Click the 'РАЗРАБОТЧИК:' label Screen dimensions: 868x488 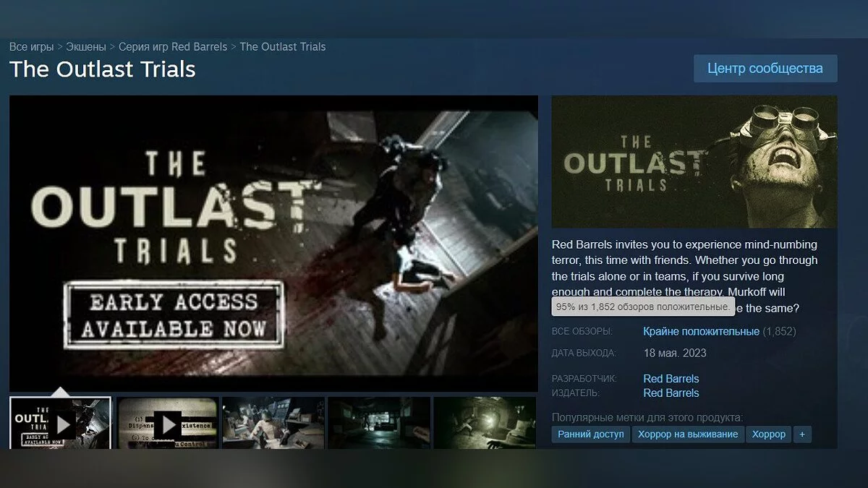584,379
